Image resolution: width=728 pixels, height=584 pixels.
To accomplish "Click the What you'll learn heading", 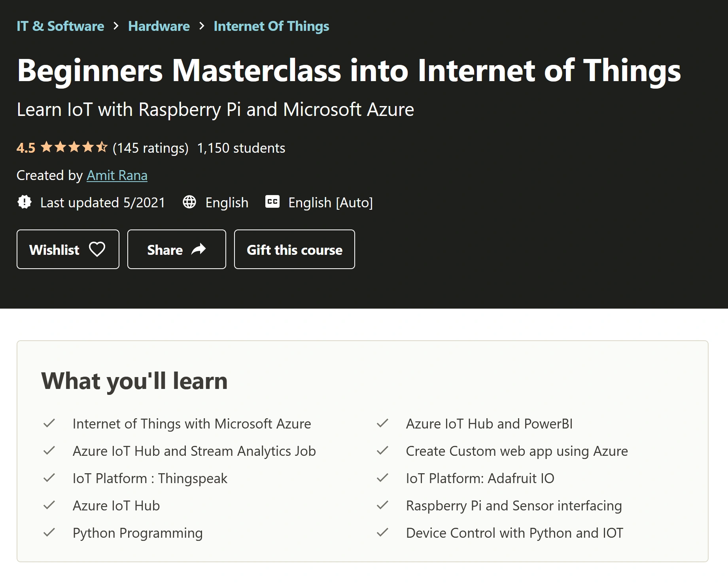I will [x=134, y=381].
